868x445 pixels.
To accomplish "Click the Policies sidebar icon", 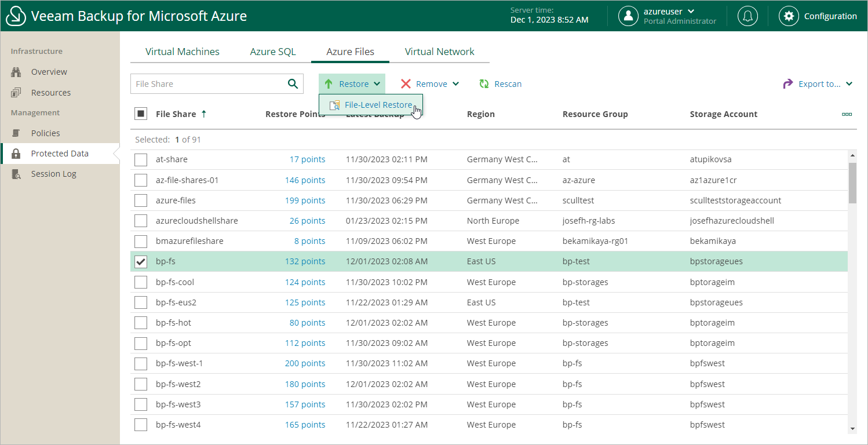I will click(16, 133).
